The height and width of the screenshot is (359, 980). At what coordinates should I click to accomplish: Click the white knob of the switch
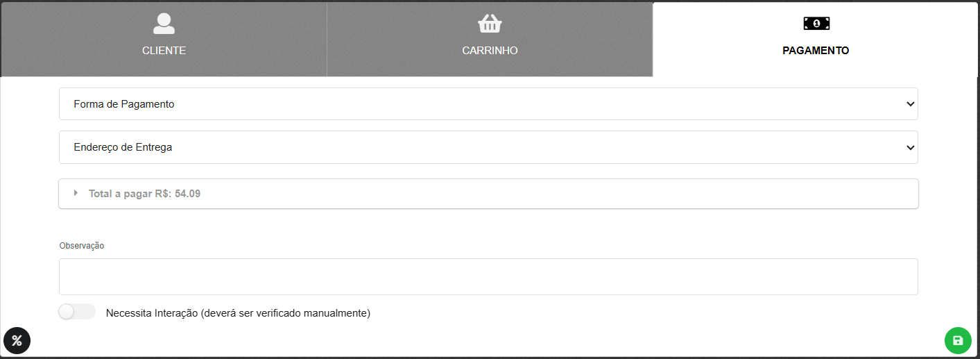tap(67, 312)
